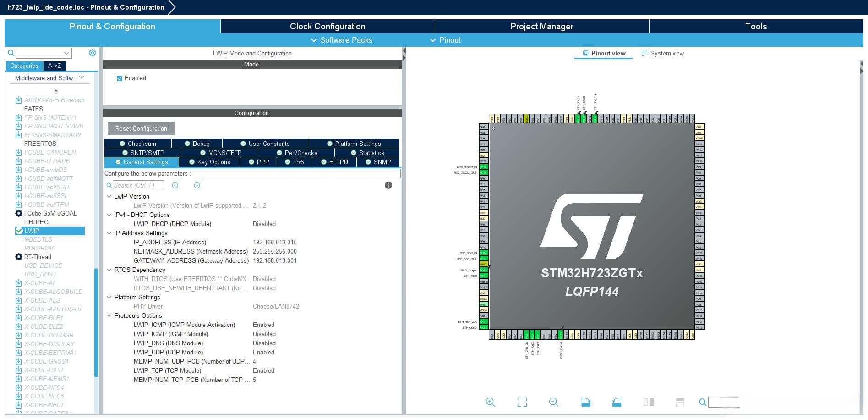Screen dimensions: 868x420
Task: Open the Tools tab
Action: coord(756,26)
